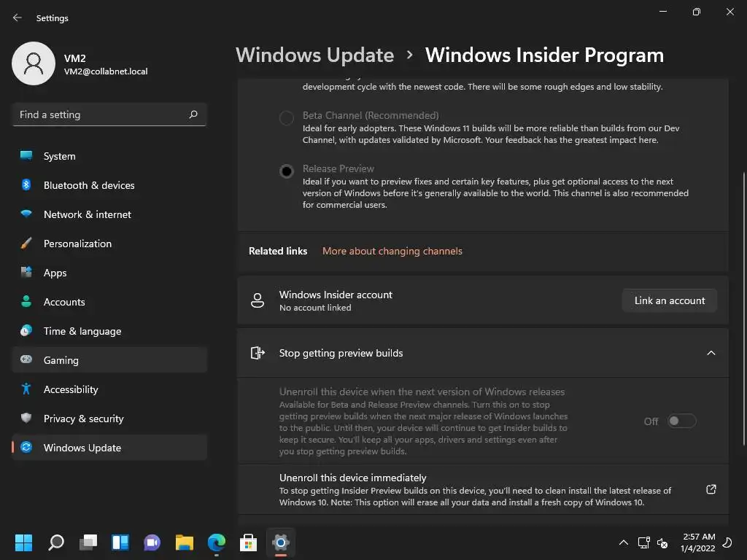
Task: Open Personalization settings
Action: click(x=109, y=244)
